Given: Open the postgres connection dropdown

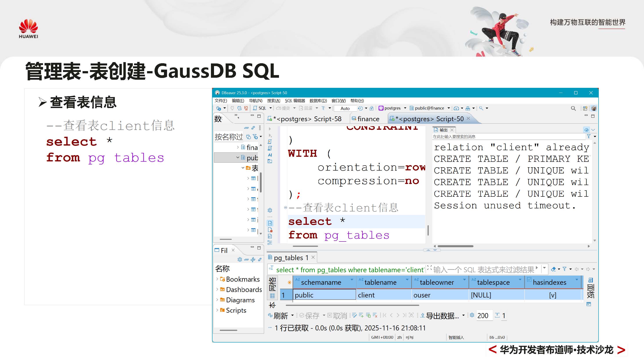Looking at the screenshot, I should (405, 108).
